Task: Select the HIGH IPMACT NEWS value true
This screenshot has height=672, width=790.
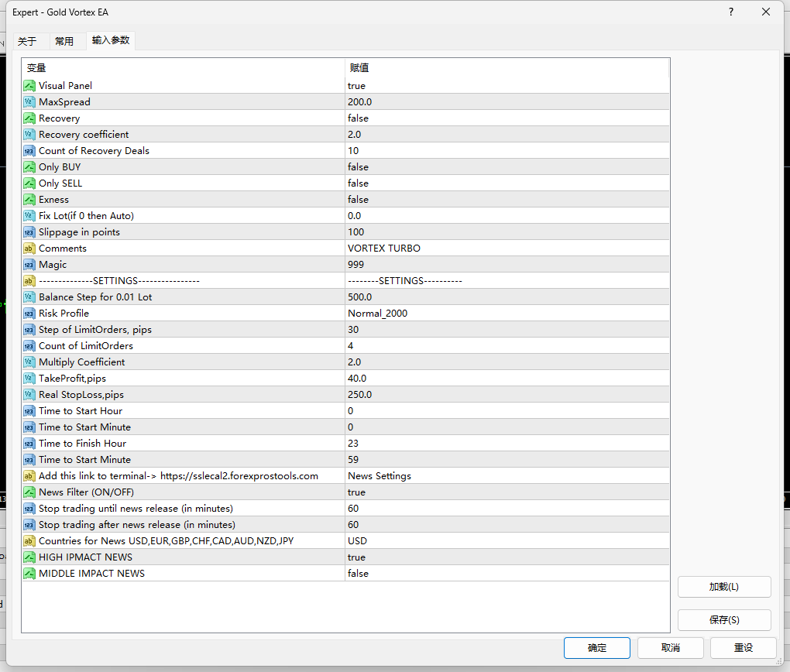Action: pos(357,557)
